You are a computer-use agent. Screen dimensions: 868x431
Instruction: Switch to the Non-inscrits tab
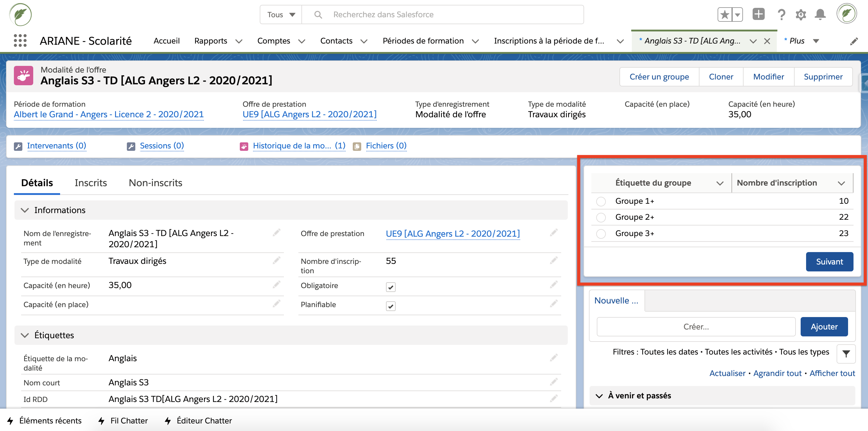pos(155,183)
